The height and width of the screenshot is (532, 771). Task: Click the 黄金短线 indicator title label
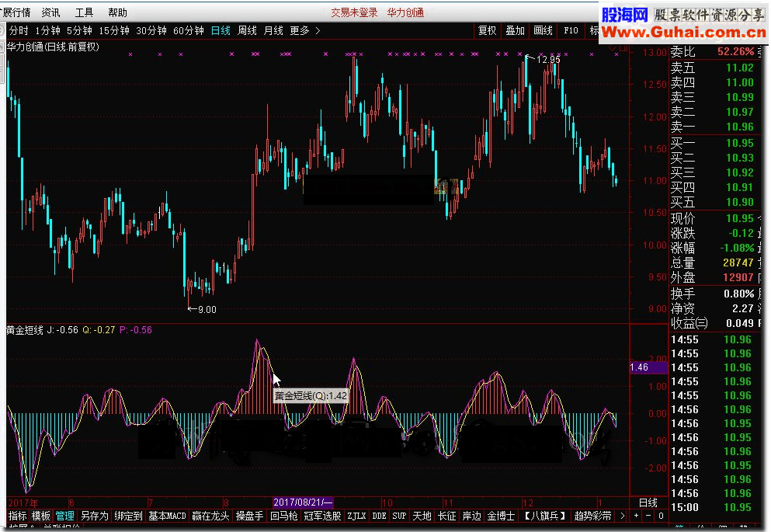click(x=25, y=330)
